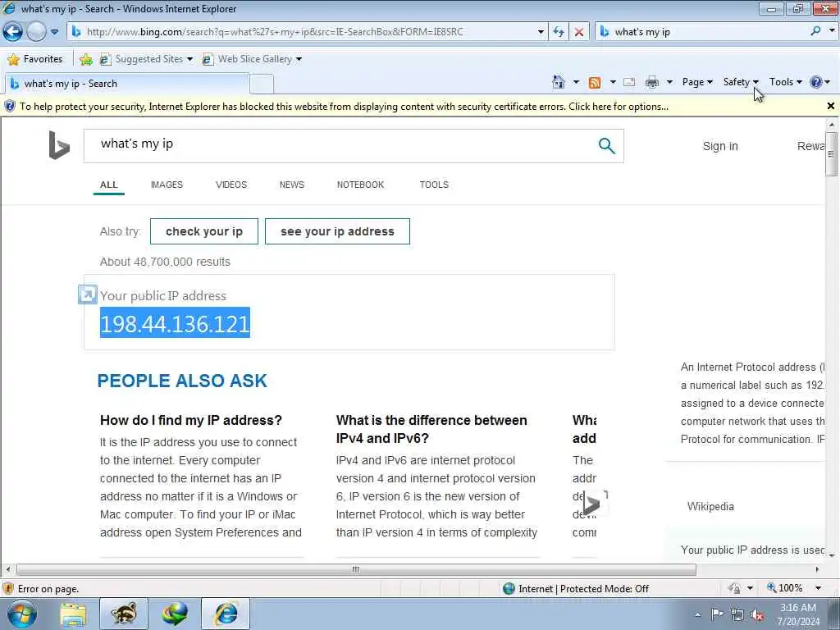Viewport: 840px width, 630px height.
Task: Click the Refresh page icon
Action: click(559, 32)
